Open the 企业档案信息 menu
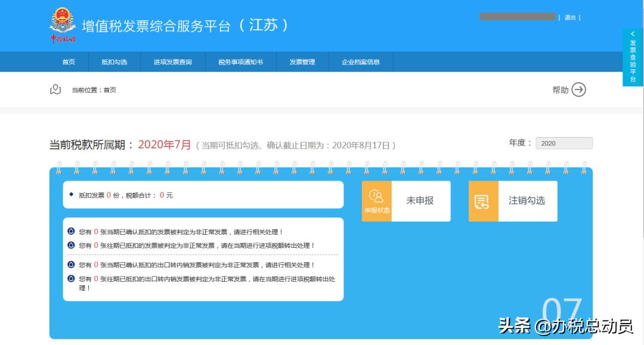This screenshot has height=345, width=644. point(360,61)
